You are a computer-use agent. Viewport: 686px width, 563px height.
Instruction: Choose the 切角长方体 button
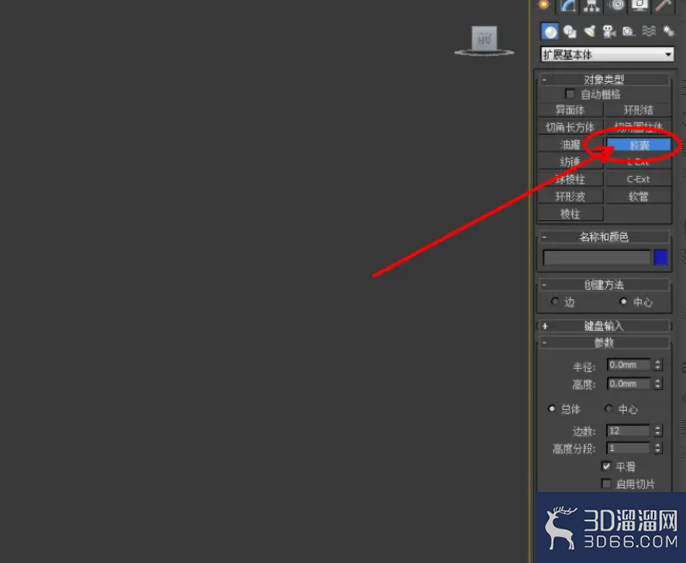click(570, 127)
